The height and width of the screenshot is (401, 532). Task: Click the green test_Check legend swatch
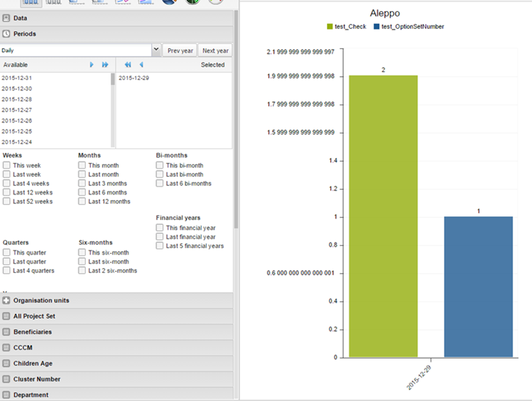tap(330, 27)
